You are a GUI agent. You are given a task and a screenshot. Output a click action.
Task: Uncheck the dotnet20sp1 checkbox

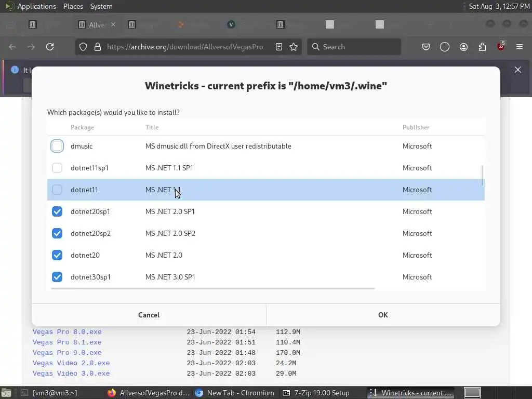point(57,211)
